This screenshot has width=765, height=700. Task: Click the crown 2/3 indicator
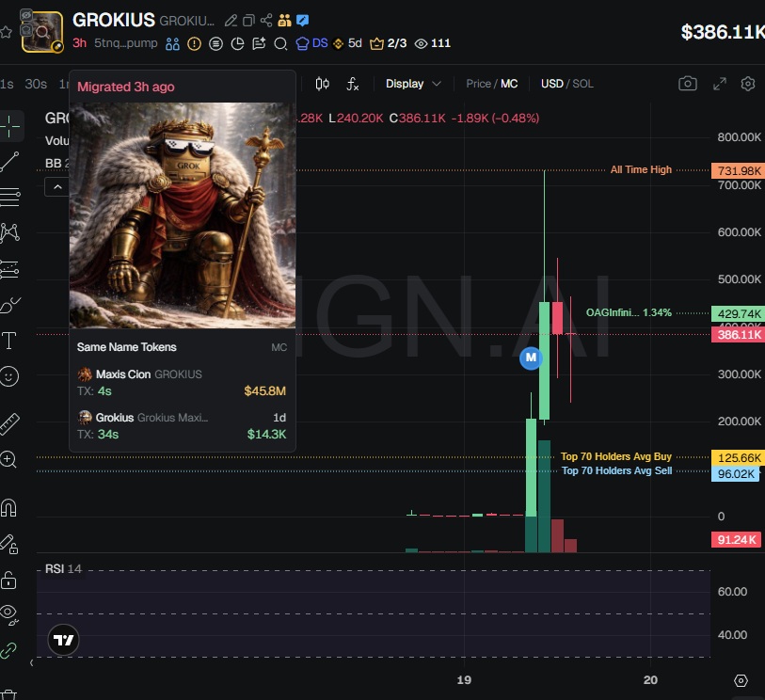point(389,43)
